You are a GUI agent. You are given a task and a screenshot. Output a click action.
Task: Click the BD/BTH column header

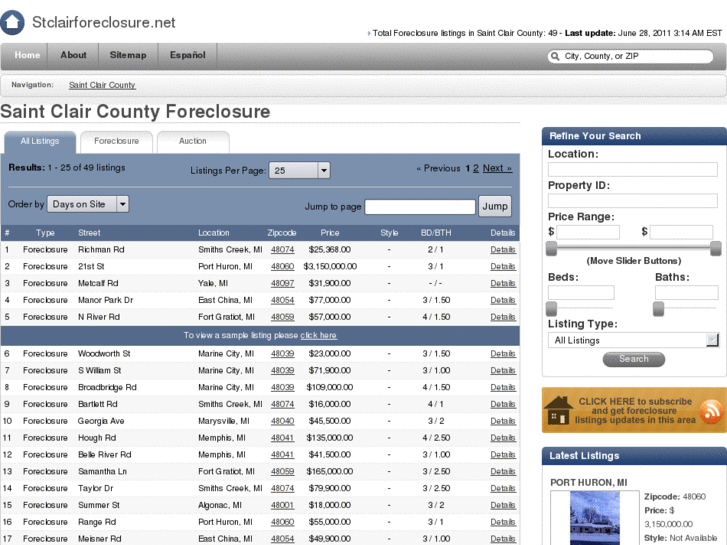[436, 233]
